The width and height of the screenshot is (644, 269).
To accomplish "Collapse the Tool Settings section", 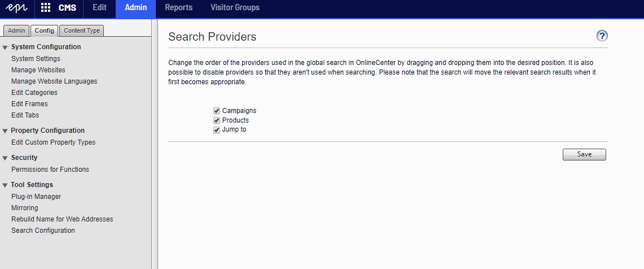I will coord(5,185).
